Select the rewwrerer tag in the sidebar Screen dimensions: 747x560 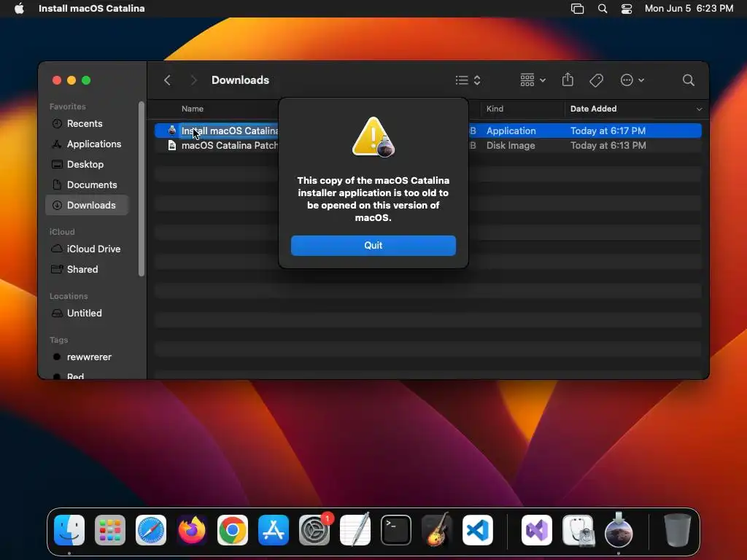pos(89,357)
